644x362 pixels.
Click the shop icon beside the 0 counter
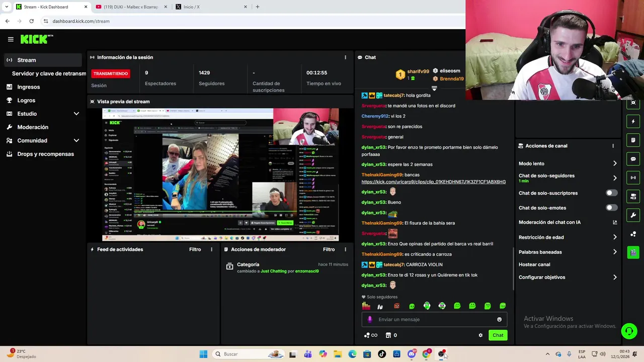click(x=388, y=335)
